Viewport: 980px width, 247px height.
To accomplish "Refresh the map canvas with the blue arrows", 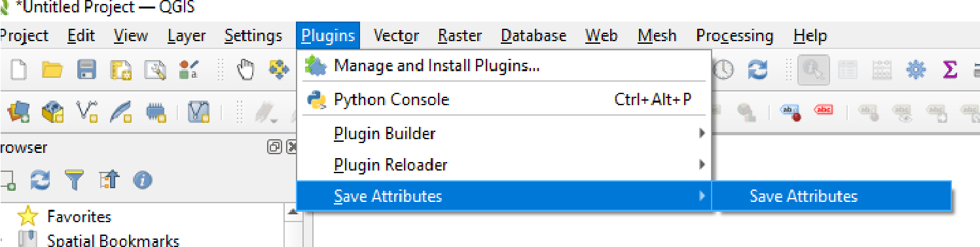I will click(x=757, y=70).
